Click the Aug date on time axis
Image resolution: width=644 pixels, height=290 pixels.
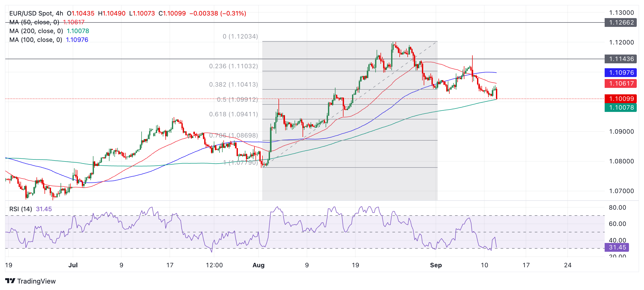click(259, 265)
